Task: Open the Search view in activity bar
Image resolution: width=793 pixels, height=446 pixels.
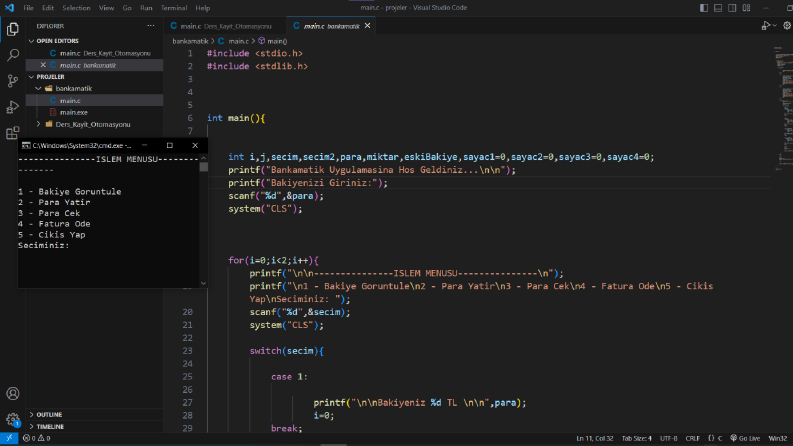Action: click(13, 55)
